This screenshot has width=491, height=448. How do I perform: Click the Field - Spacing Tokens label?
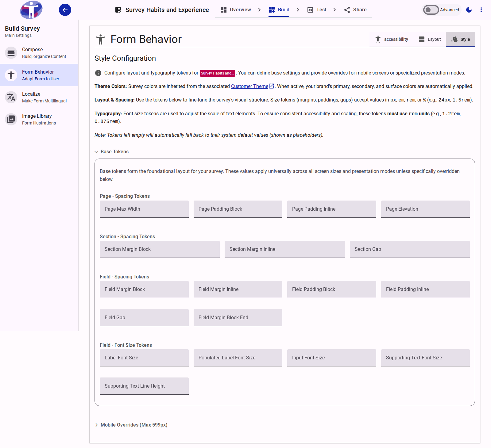point(124,277)
